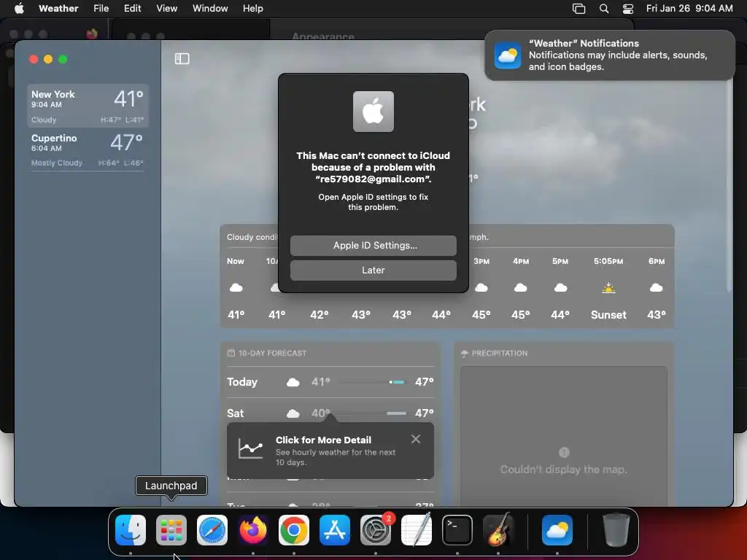Screen dimensions: 747x560
Task: Open the App Store dock icon
Action: pyautogui.click(x=335, y=530)
